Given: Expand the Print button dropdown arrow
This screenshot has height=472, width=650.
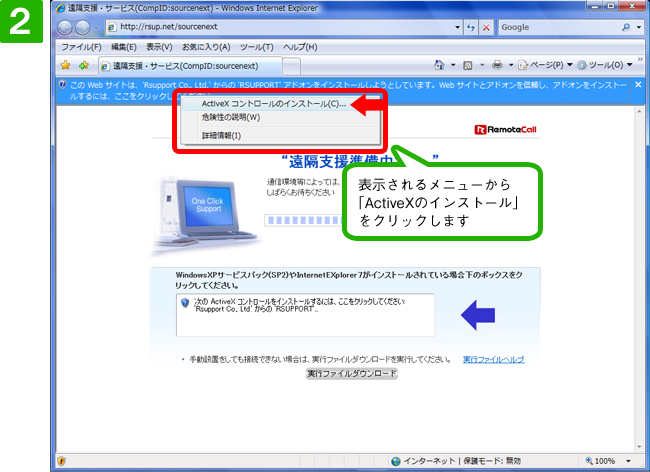Looking at the screenshot, I should 511,65.
